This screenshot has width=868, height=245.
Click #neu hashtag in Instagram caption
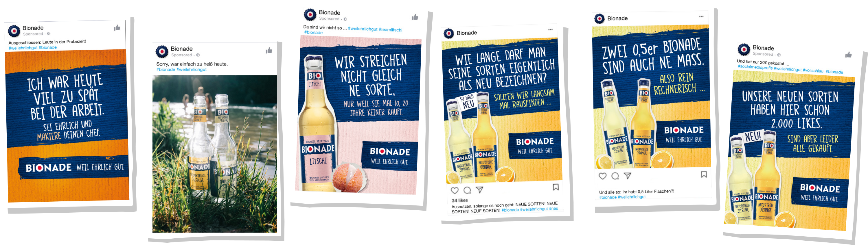pyautogui.click(x=553, y=209)
